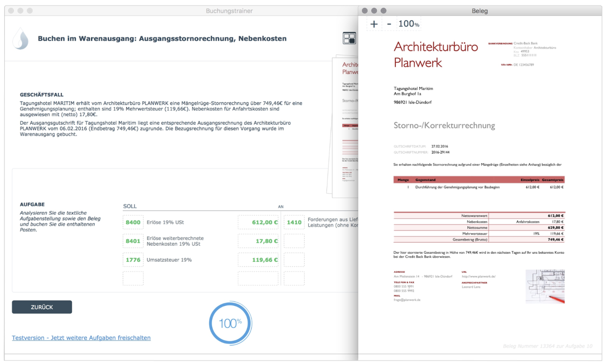Click the Nebenkosten Anfahrtskosten row in the Beleg

479,222
